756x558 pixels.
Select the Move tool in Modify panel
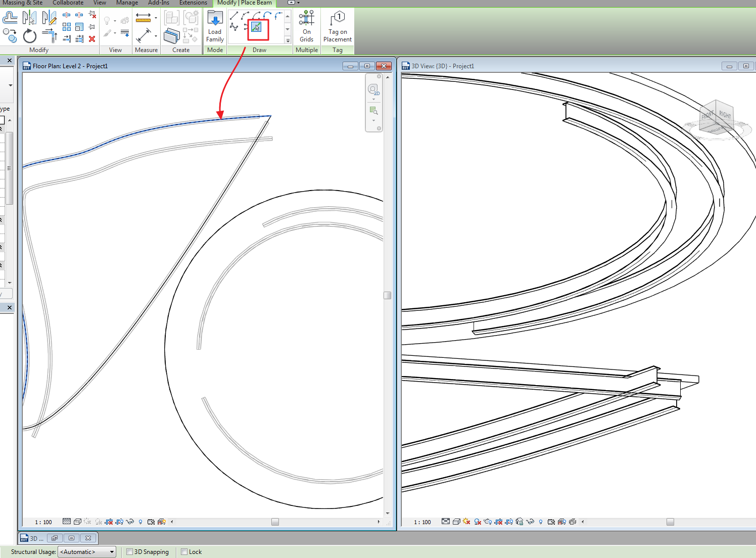(x=10, y=35)
